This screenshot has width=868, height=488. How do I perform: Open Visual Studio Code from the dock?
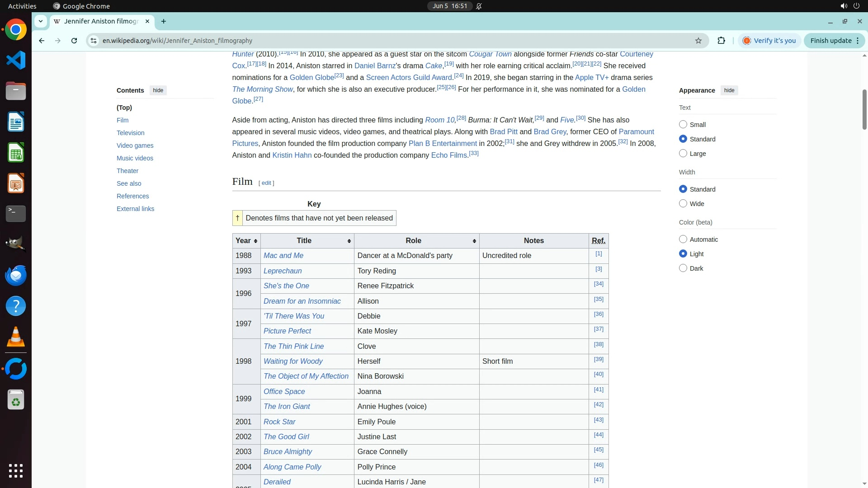pyautogui.click(x=16, y=61)
